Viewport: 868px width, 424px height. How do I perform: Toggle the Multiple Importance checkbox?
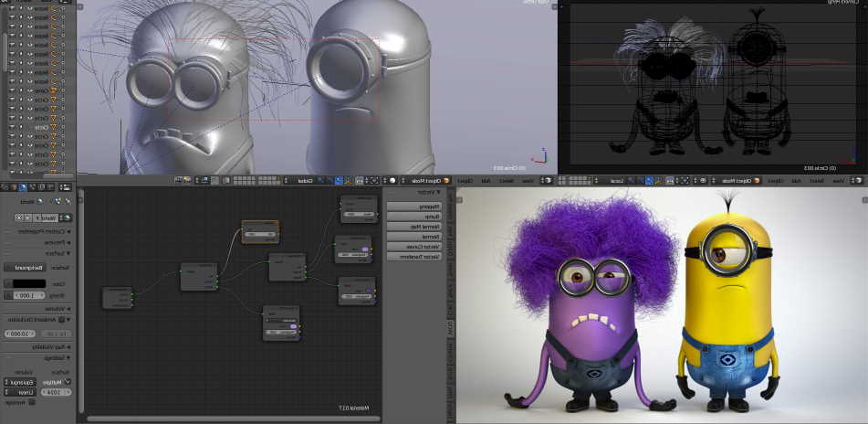coord(68,381)
